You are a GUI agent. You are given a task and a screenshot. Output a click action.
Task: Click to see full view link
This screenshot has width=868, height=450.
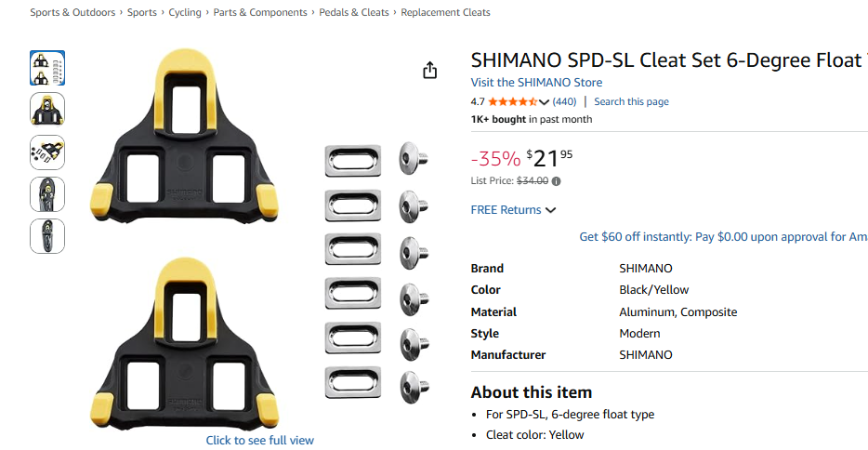click(260, 441)
